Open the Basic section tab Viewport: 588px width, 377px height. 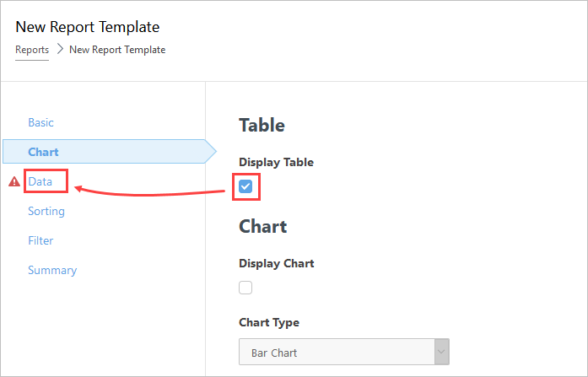coord(40,122)
